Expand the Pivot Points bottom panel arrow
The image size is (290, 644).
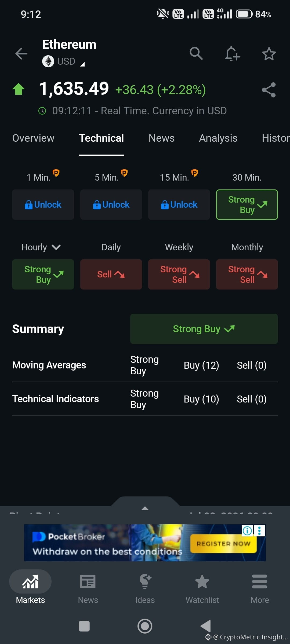(145, 508)
